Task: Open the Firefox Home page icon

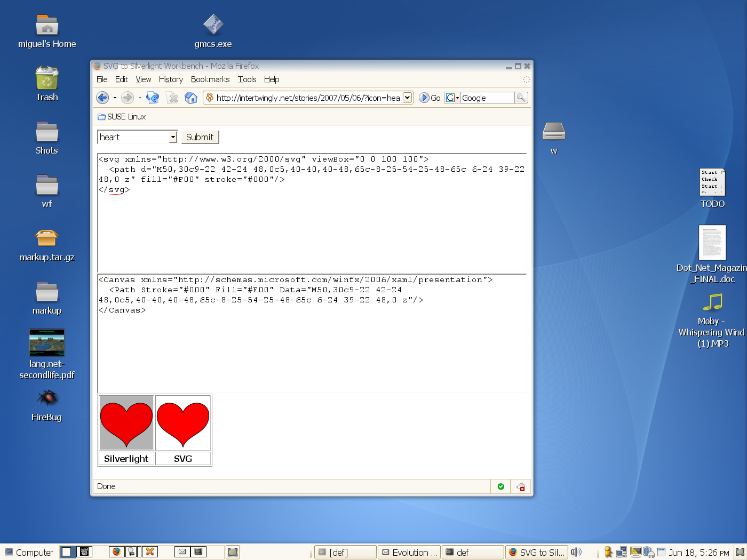Action: pyautogui.click(x=191, y=98)
